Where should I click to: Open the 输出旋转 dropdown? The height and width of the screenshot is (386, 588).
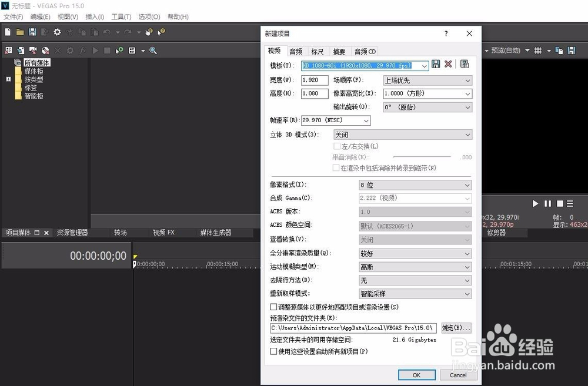click(x=427, y=107)
